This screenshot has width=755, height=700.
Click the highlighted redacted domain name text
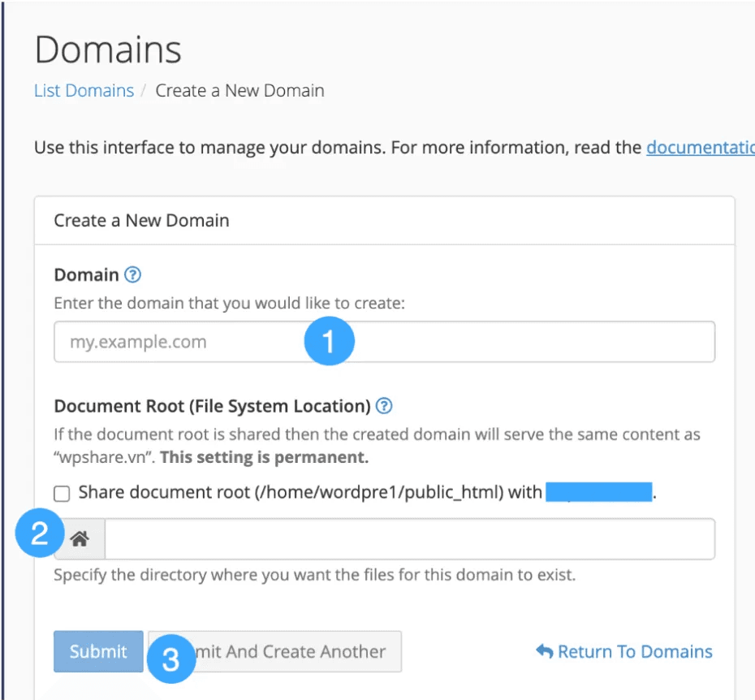point(599,492)
